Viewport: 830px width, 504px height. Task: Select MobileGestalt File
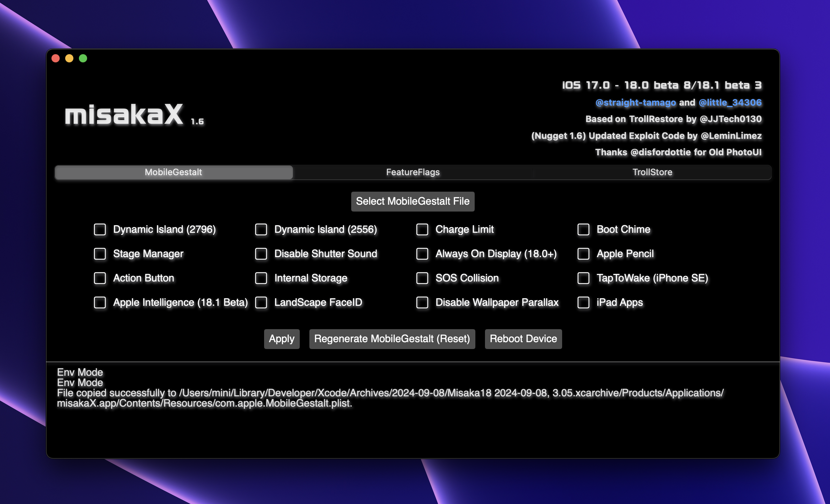[413, 201]
